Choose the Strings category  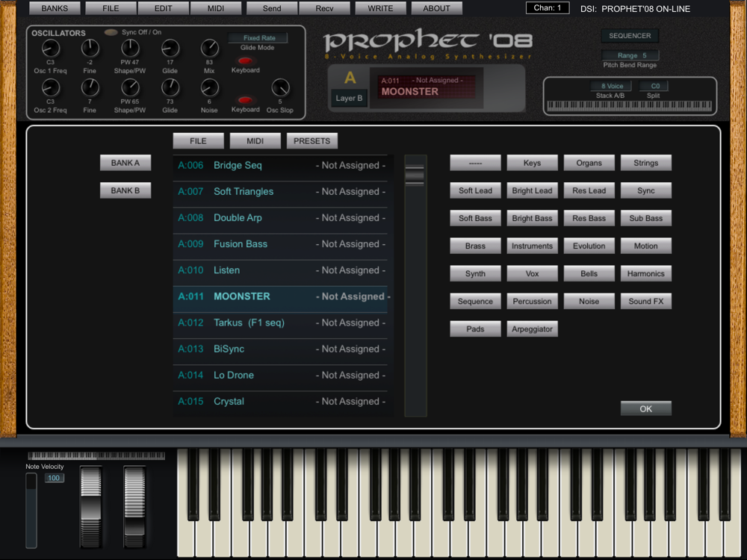(x=646, y=163)
